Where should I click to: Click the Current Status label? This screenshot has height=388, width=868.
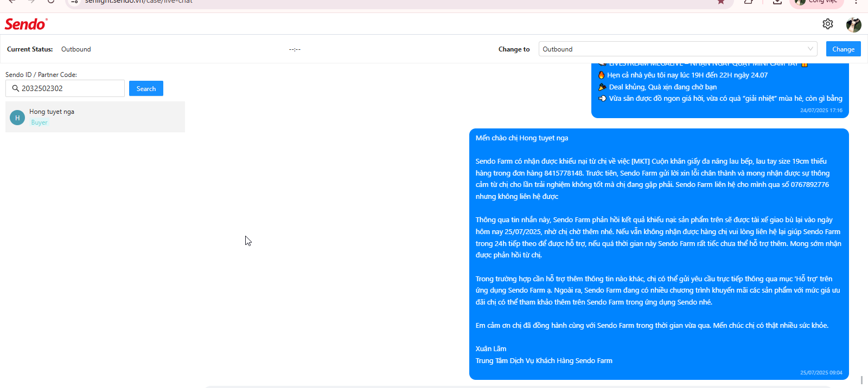pyautogui.click(x=30, y=49)
